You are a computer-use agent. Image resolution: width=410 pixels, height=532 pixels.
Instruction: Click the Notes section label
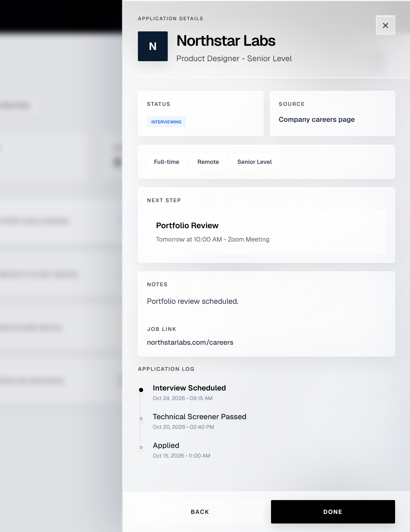(x=157, y=284)
